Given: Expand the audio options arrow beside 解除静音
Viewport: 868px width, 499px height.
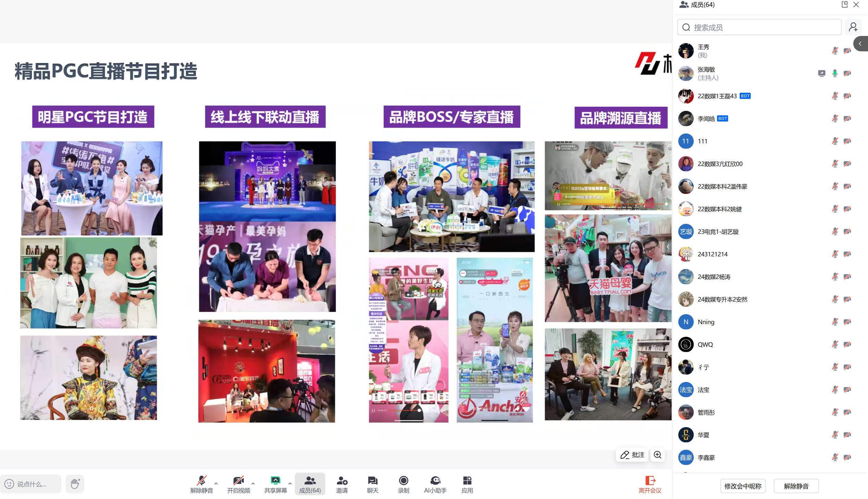Looking at the screenshot, I should (x=216, y=483).
